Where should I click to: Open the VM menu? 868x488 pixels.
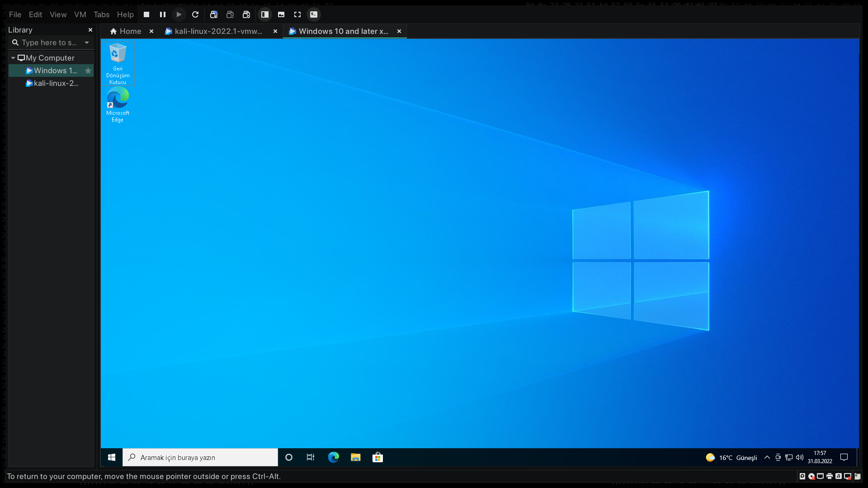[80, 14]
